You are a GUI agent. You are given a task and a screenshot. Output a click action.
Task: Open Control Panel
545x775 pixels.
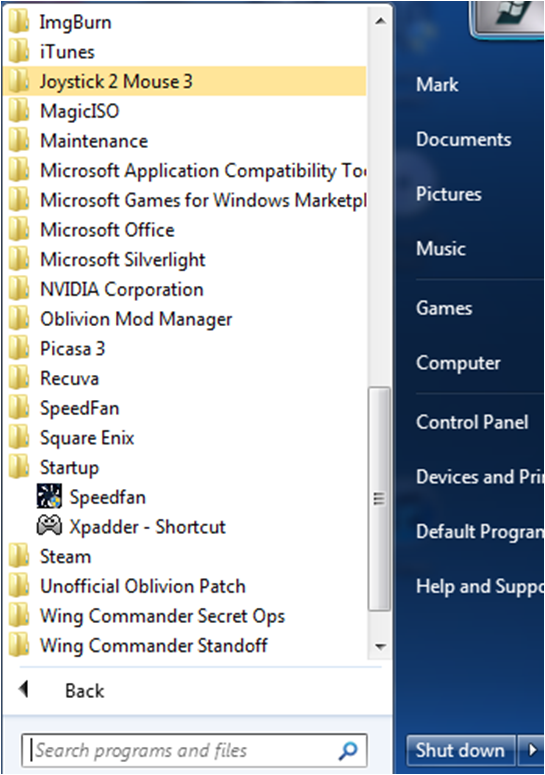472,422
